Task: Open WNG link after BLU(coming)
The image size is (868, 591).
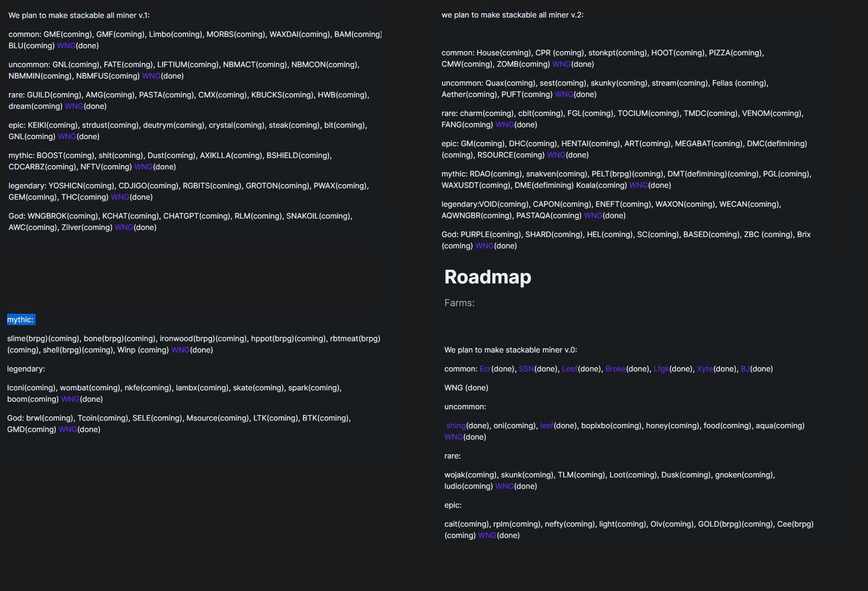Action: (x=66, y=46)
